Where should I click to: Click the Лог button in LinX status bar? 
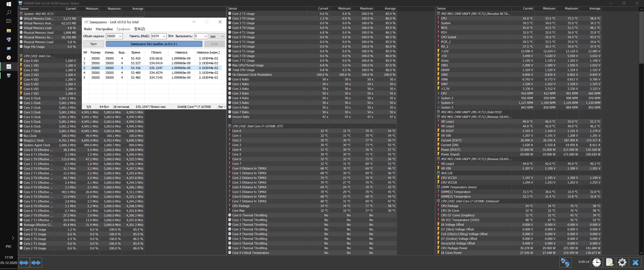pyautogui.click(x=221, y=107)
